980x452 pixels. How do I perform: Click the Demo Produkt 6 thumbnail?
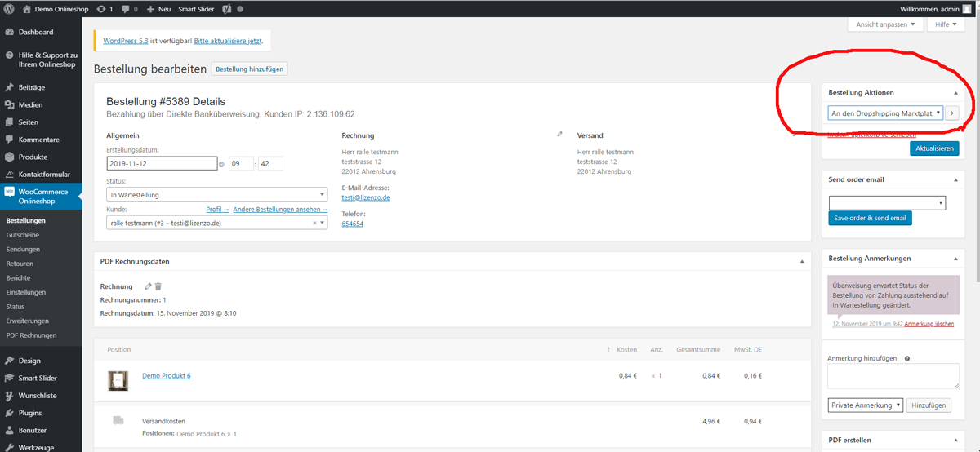coord(118,380)
